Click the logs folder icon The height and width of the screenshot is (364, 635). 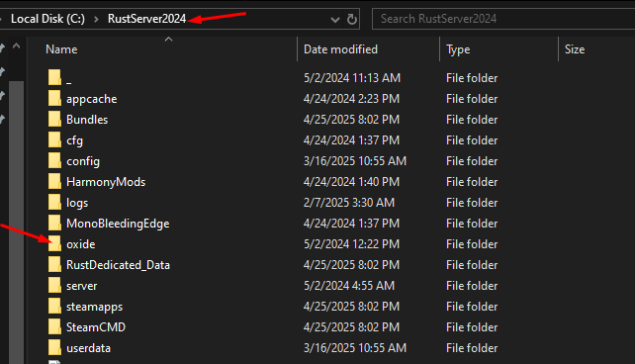click(x=54, y=203)
